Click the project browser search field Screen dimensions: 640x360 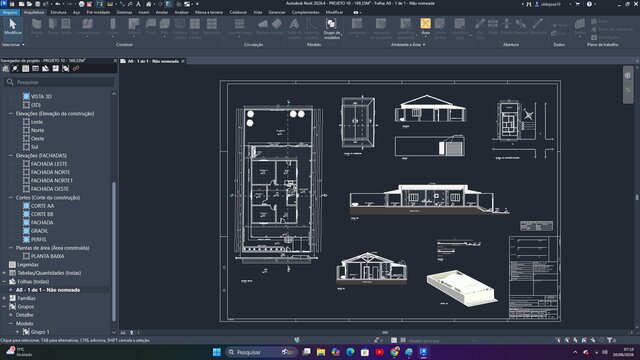point(60,82)
